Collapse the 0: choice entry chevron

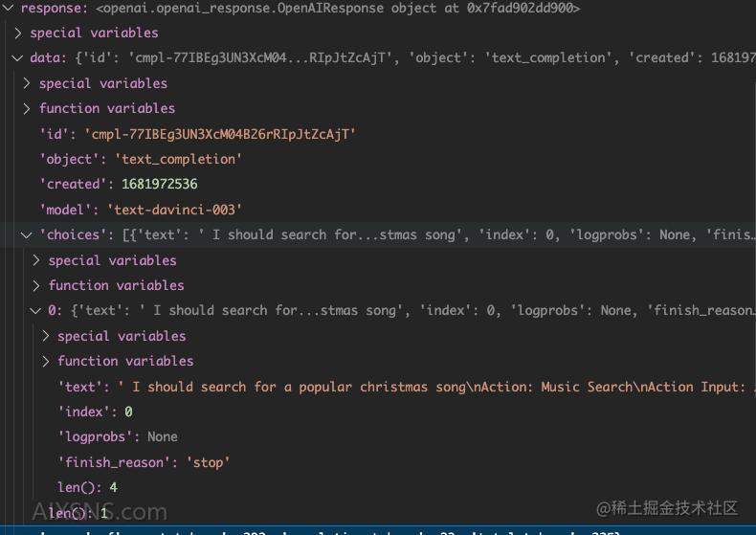(x=35, y=311)
